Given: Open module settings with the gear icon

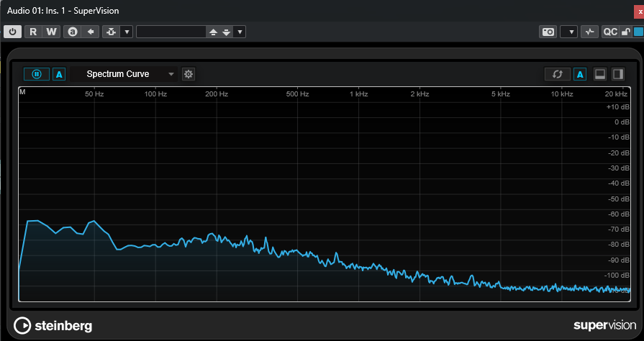Looking at the screenshot, I should (x=189, y=74).
